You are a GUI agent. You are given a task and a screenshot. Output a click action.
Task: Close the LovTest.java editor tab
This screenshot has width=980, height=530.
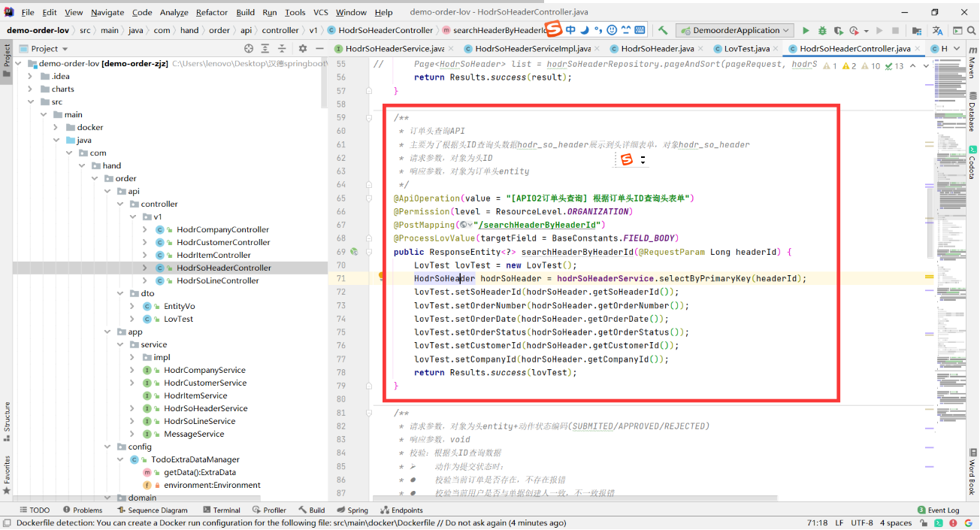pyautogui.click(x=776, y=49)
